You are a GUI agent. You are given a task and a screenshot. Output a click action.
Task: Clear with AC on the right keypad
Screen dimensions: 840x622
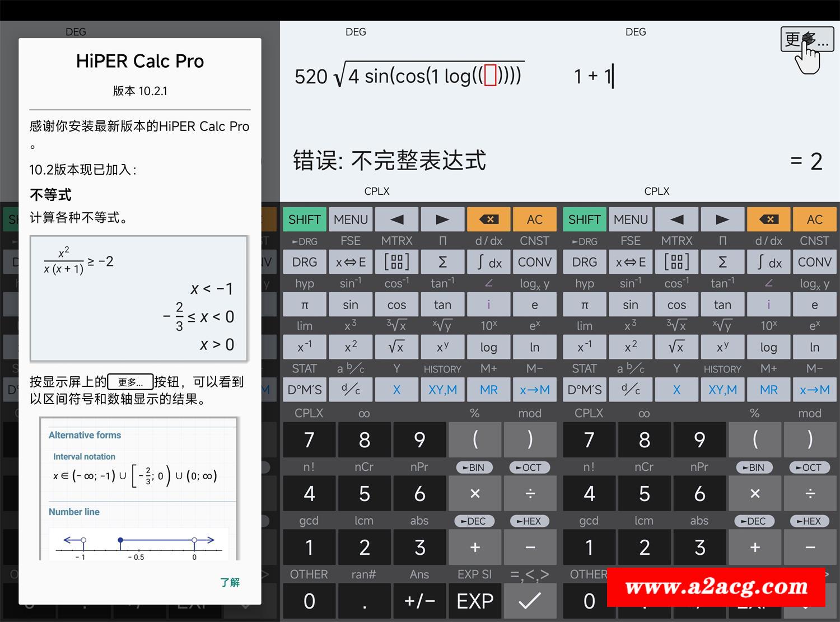pos(814,219)
